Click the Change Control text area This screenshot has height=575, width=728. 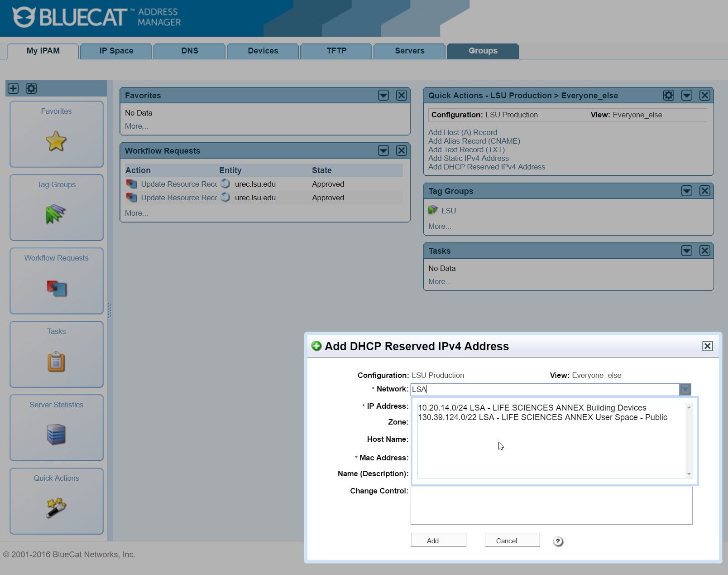551,506
